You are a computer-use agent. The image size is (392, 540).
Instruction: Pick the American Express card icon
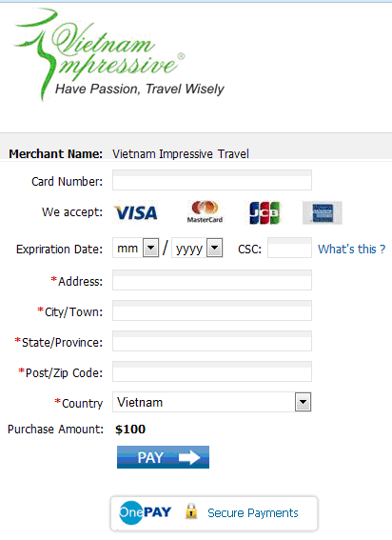coord(323,212)
